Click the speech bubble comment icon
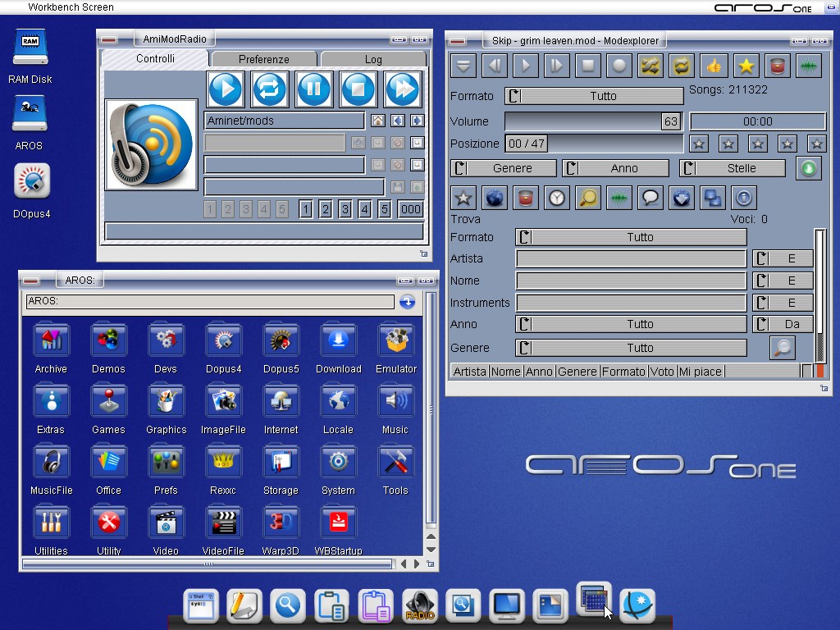This screenshot has height=630, width=840. tap(650, 198)
